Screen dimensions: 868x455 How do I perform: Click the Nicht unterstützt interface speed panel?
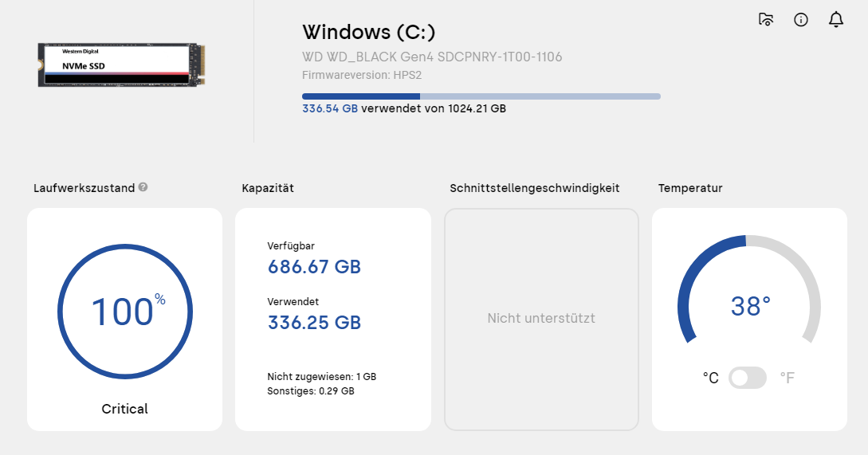point(541,320)
